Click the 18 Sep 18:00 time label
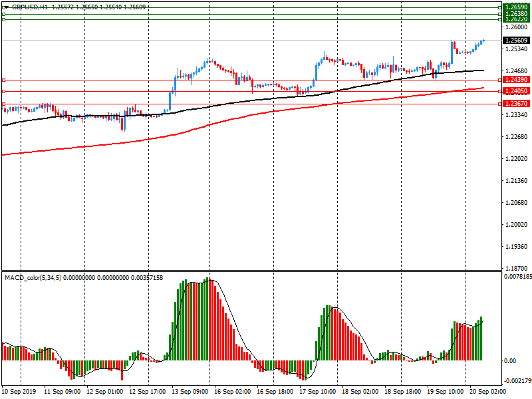The image size is (532, 399). (x=402, y=392)
